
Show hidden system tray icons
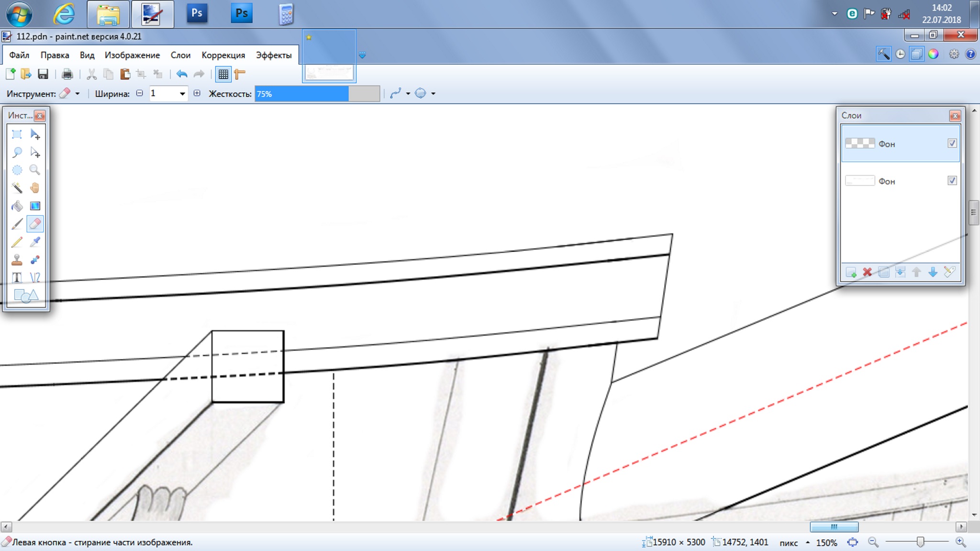click(x=835, y=13)
